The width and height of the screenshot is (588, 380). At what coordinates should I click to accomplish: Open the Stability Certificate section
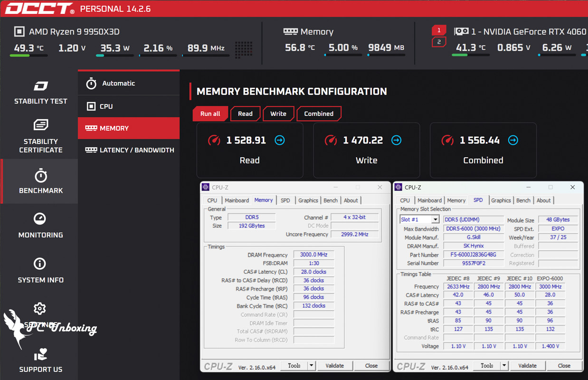pos(40,137)
